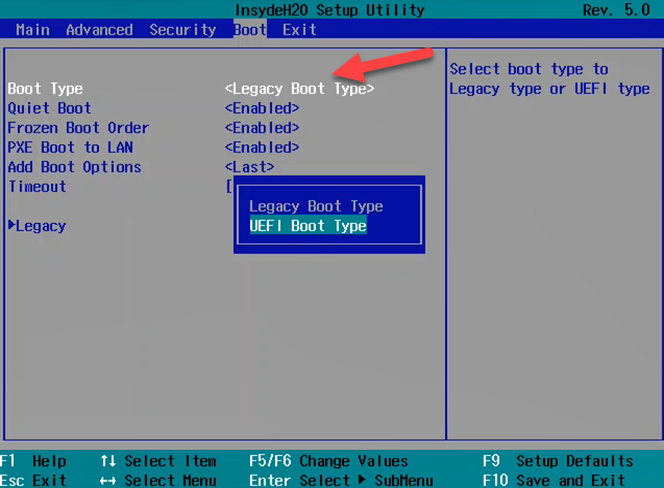
Task: Open the Main tab
Action: (x=32, y=29)
